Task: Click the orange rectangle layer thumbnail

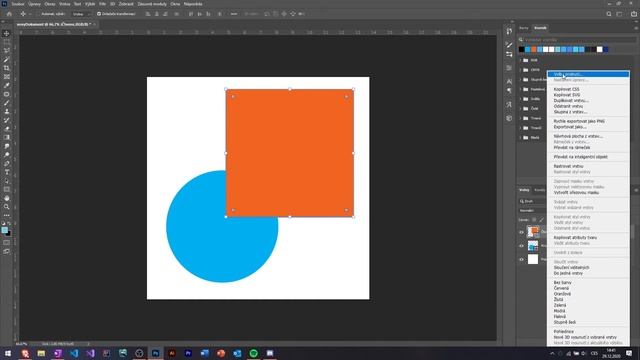Action: pos(533,232)
